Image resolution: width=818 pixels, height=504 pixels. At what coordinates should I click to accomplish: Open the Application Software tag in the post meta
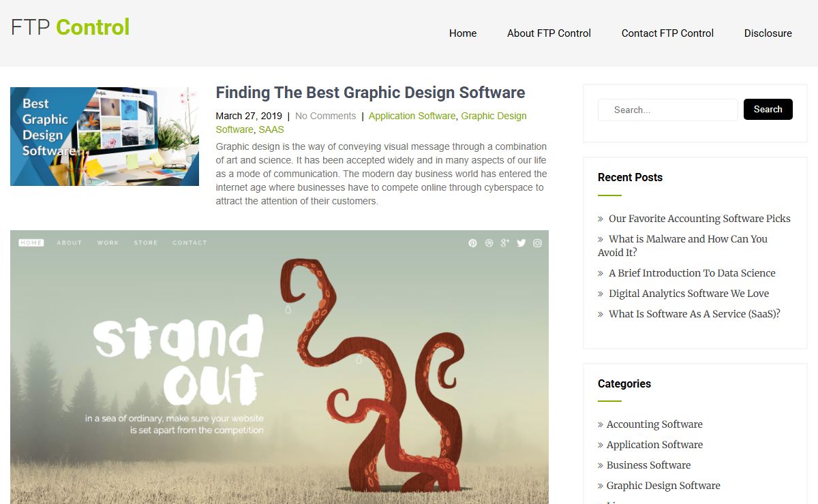[412, 116]
